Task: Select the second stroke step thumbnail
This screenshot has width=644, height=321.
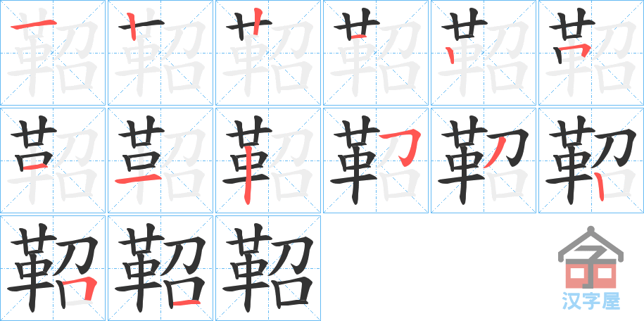Action: [160, 53]
